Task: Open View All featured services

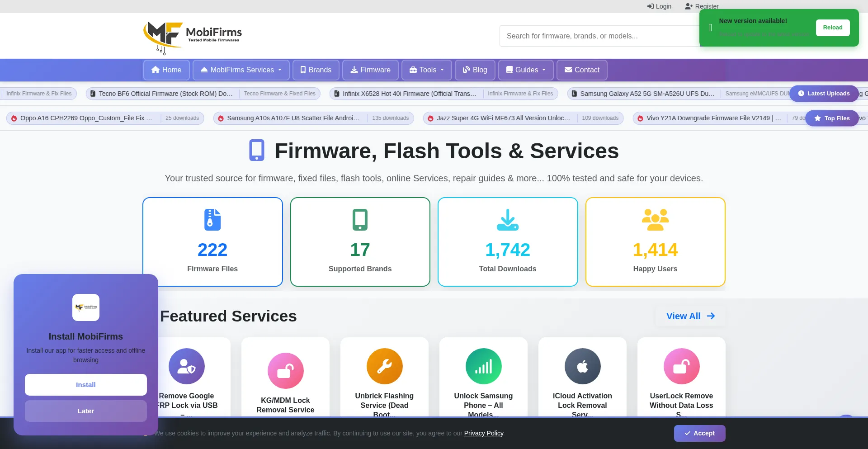Action: [x=690, y=316]
